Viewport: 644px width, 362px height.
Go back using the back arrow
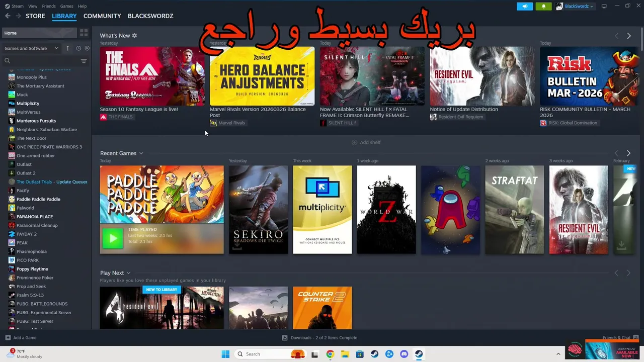(x=8, y=16)
